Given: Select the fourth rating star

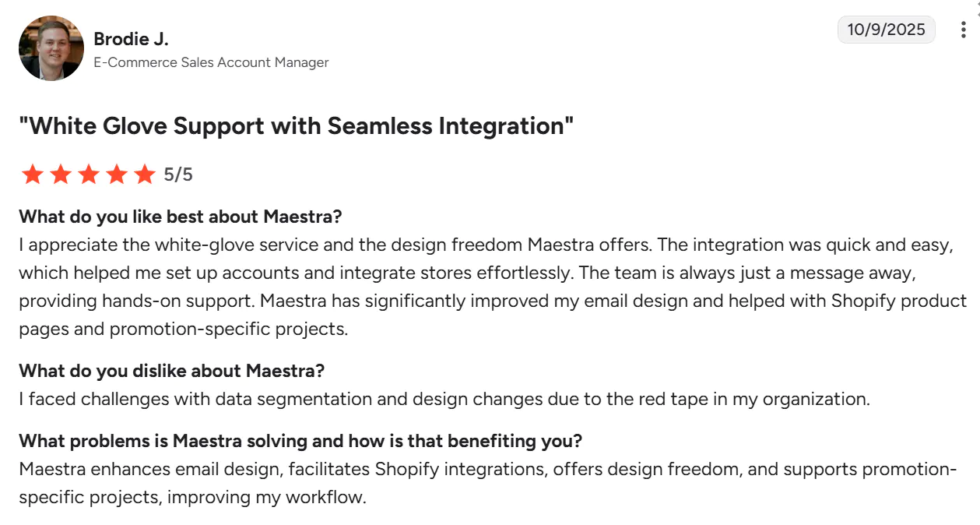Looking at the screenshot, I should pyautogui.click(x=117, y=174).
